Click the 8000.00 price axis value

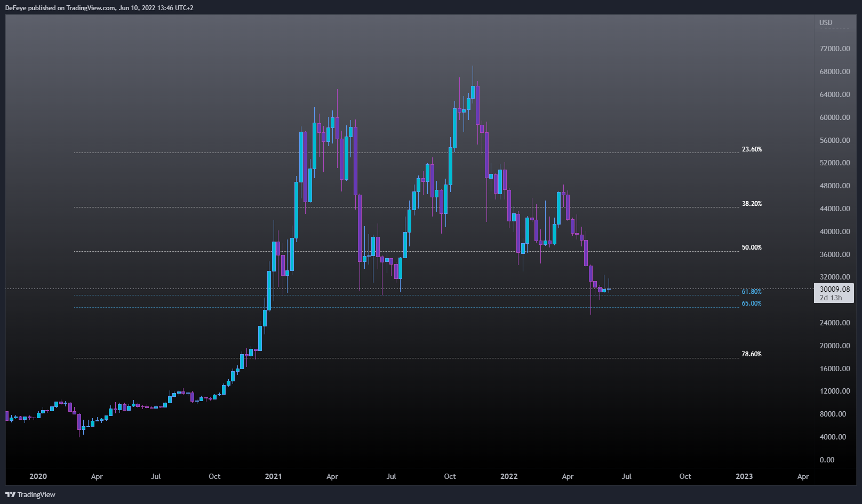coord(833,414)
